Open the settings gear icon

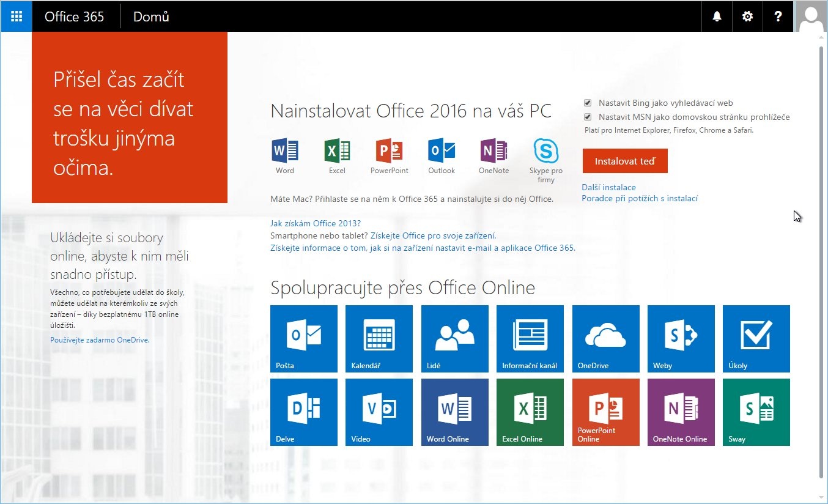coord(747,17)
